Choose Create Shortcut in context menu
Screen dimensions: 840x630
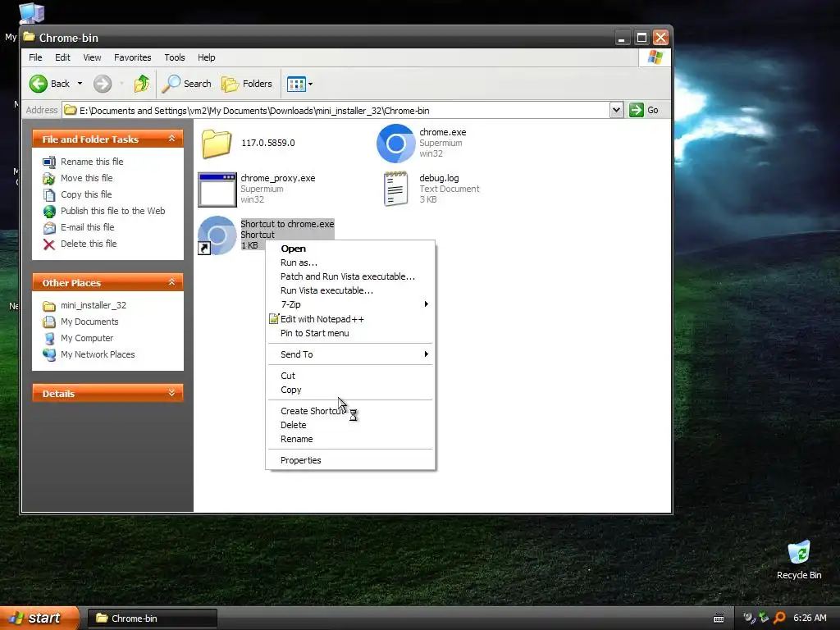coord(350,411)
